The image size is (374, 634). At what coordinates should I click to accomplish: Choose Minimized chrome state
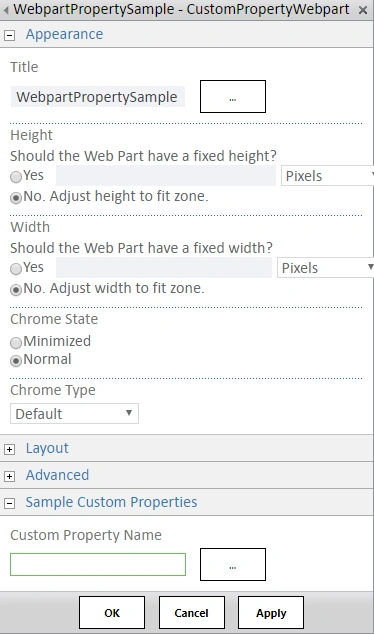tap(16, 342)
